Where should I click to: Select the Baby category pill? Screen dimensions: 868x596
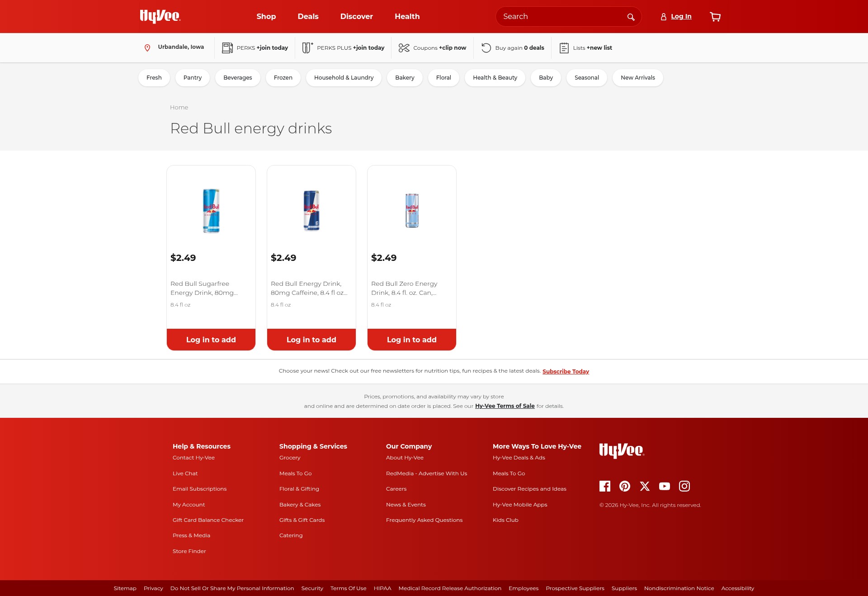(546, 78)
